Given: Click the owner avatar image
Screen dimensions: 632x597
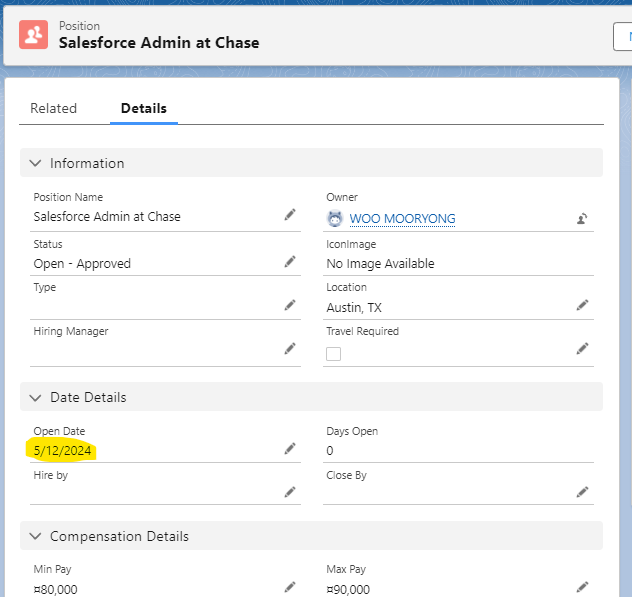Looking at the screenshot, I should (335, 218).
